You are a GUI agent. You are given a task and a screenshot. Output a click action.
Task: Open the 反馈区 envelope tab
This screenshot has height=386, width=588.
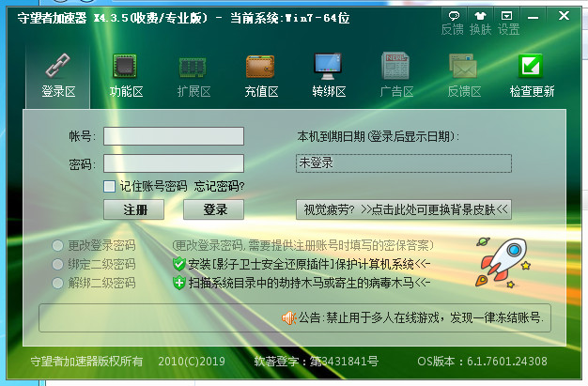(463, 76)
